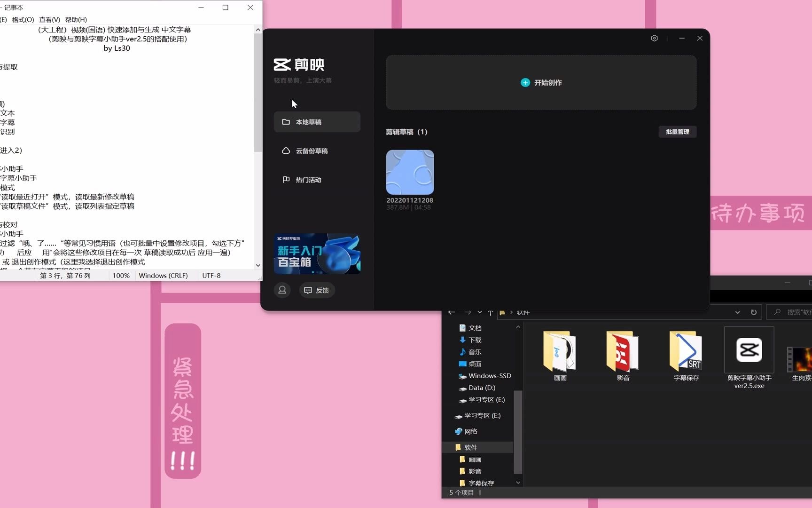This screenshot has width=812, height=508.
Task: Minimize the JianYing window
Action: (681, 38)
